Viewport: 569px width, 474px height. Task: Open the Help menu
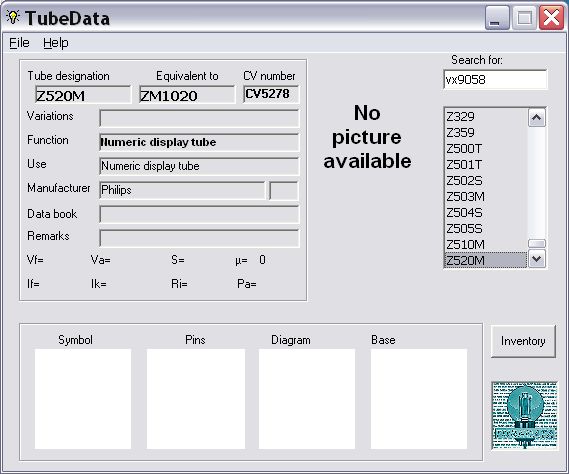(x=56, y=43)
